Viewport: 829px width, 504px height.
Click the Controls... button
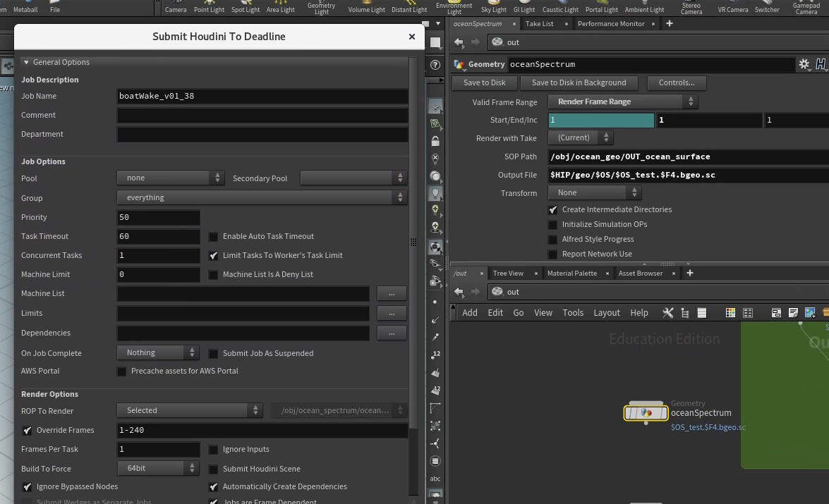(676, 83)
